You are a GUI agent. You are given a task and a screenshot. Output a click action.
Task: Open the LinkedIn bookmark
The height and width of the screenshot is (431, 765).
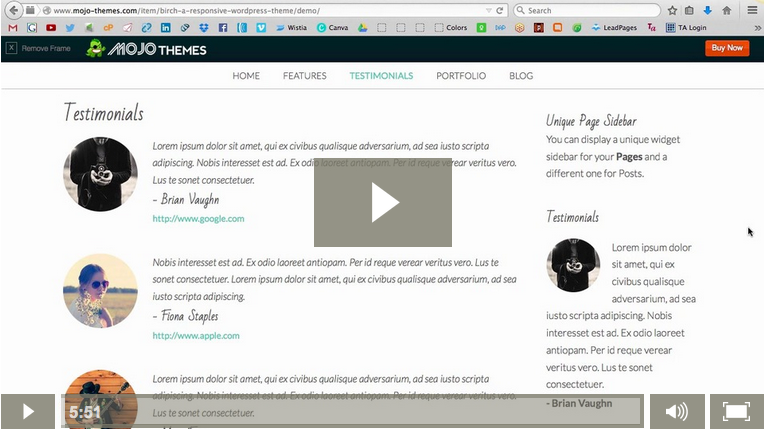coord(166,28)
